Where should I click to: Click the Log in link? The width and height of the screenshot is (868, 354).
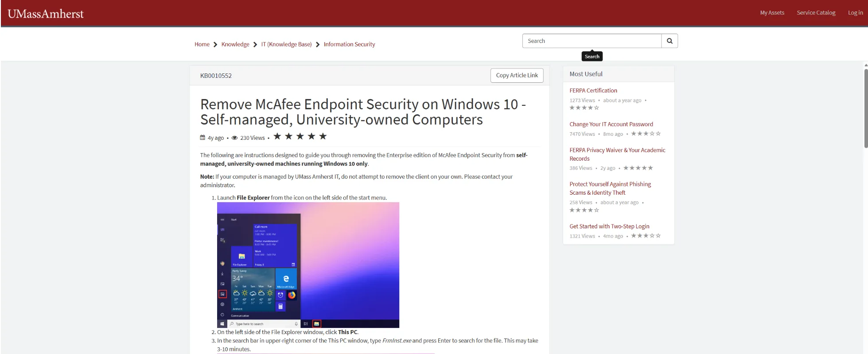[855, 13]
